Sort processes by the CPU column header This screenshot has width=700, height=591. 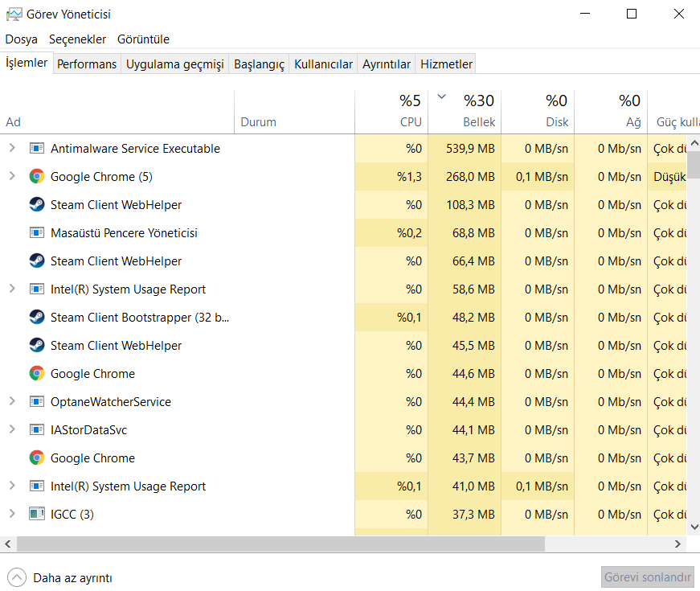pos(391,112)
